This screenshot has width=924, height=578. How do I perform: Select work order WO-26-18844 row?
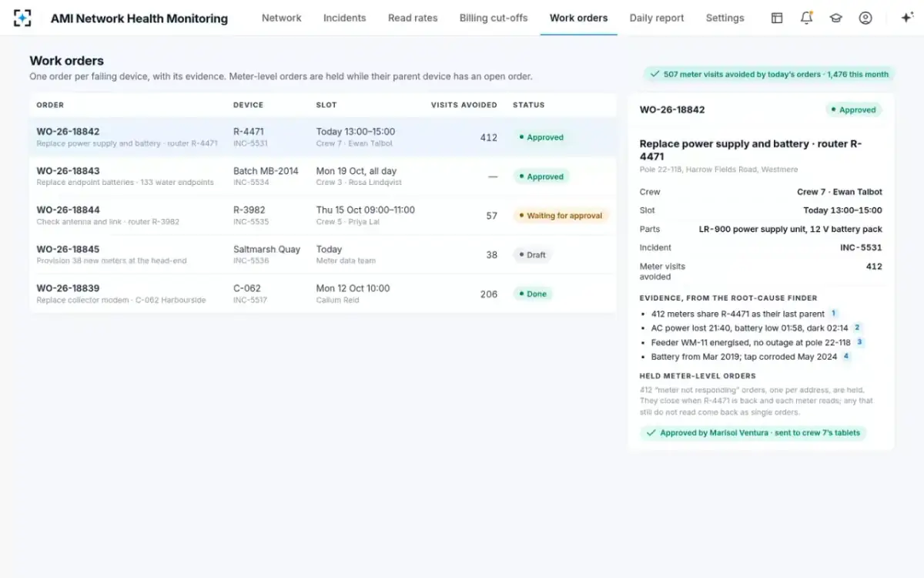323,216
